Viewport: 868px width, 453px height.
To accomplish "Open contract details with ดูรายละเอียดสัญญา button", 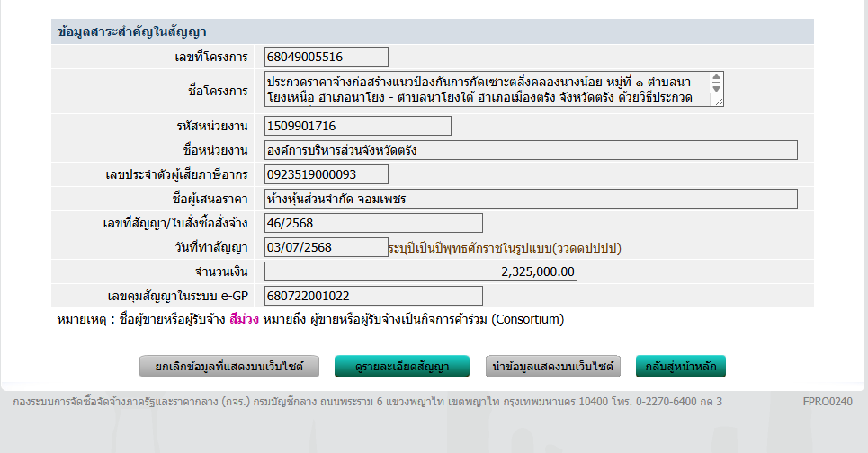I will tap(402, 366).
